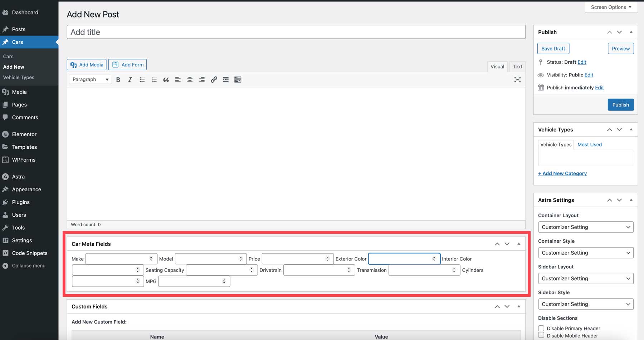The height and width of the screenshot is (340, 644).
Task: Toggle bold formatting in the editor toolbar
Action: [x=118, y=80]
